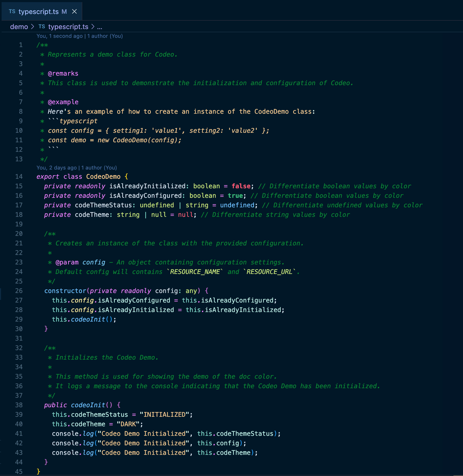463x476 pixels.
Task: Select the typescript.ts editor tab
Action: point(42,12)
